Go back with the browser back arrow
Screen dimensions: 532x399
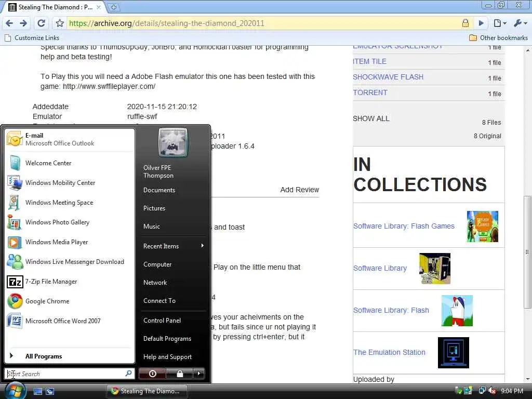(9, 23)
